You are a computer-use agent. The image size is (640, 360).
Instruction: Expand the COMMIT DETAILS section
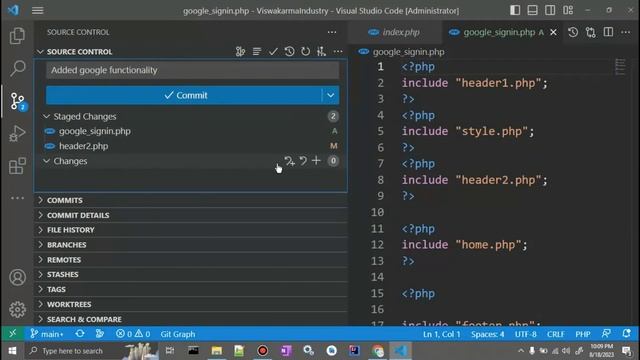pyautogui.click(x=191, y=215)
